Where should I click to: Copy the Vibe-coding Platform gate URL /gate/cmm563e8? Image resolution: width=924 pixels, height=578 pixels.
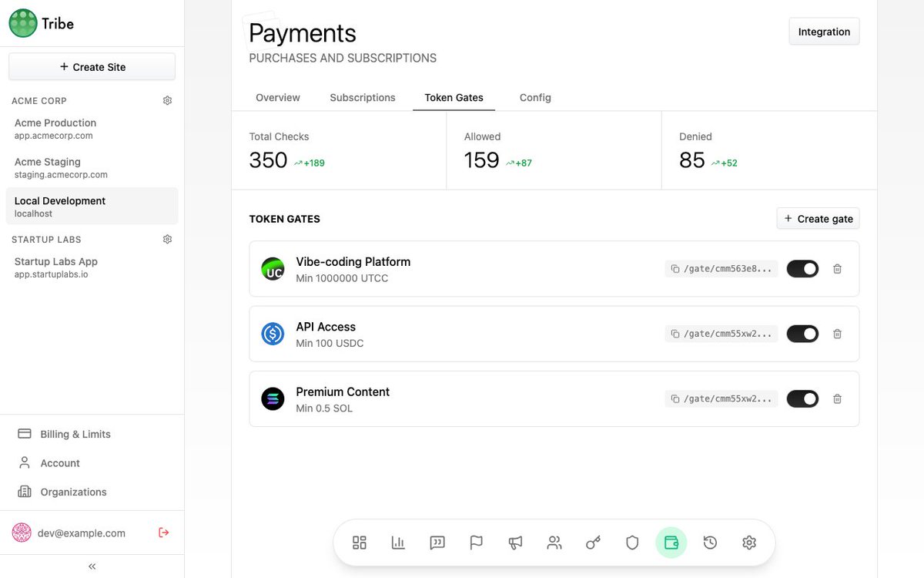721,269
